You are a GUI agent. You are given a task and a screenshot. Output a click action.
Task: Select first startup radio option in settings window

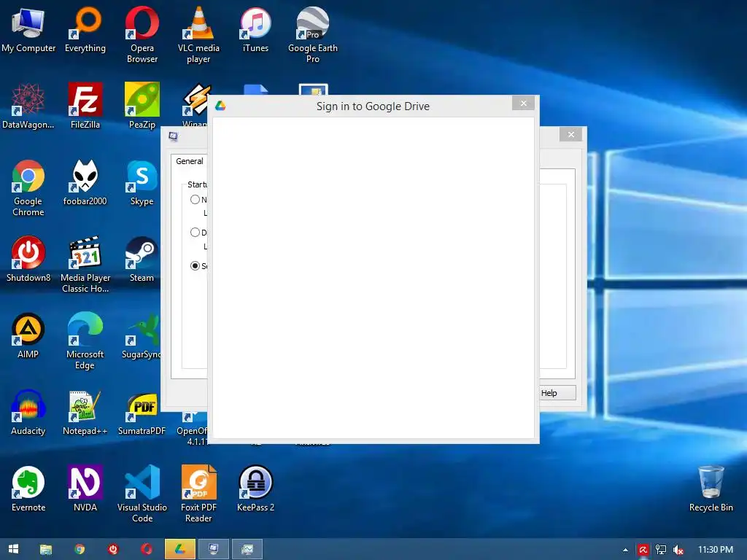[195, 200]
